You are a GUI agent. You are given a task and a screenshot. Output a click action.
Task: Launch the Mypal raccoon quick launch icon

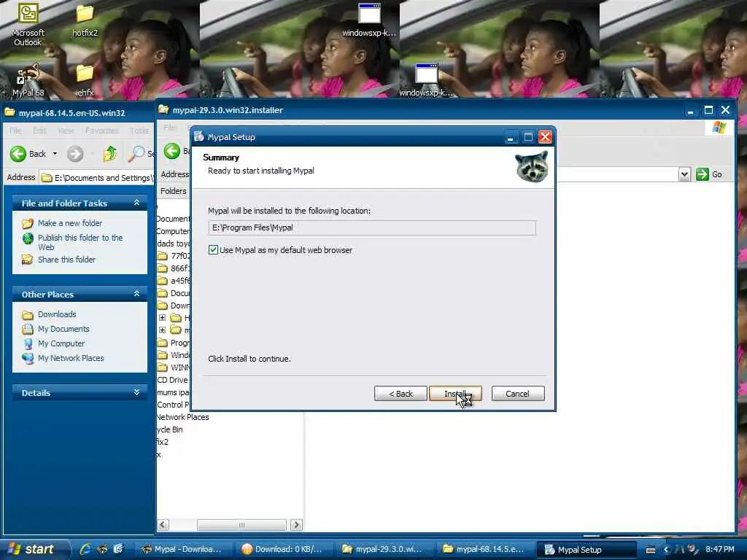pos(102,549)
